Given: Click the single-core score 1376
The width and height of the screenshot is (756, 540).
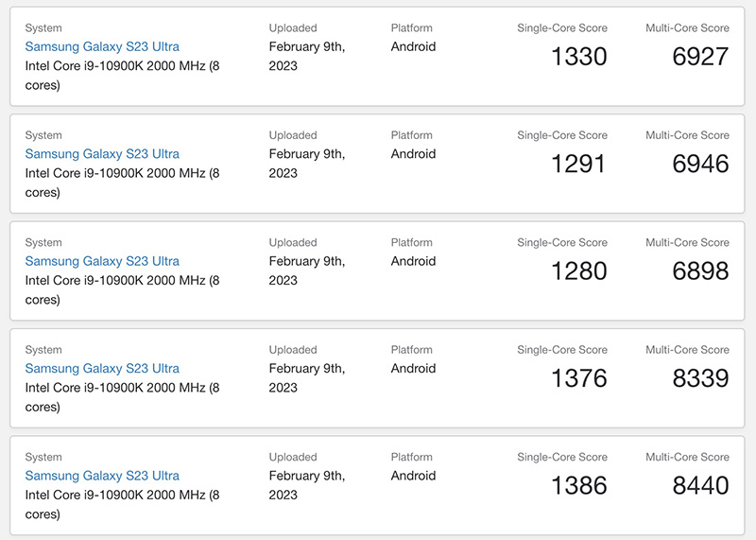Looking at the screenshot, I should (x=579, y=378).
